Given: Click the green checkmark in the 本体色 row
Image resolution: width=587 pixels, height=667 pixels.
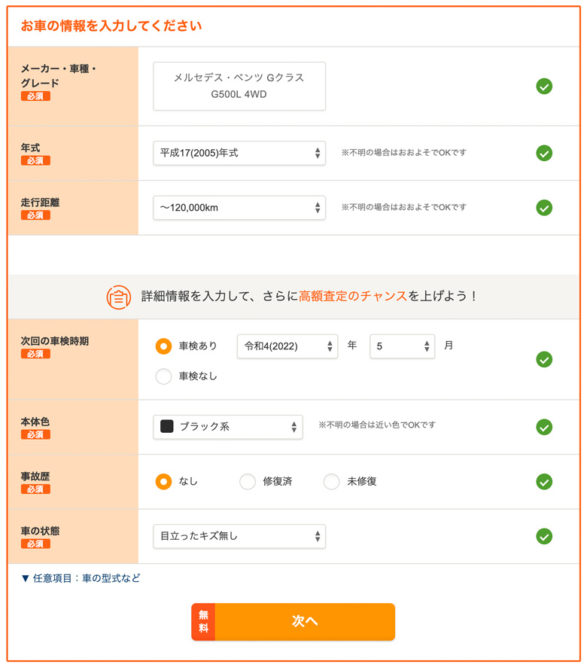Looking at the screenshot, I should 544,427.
